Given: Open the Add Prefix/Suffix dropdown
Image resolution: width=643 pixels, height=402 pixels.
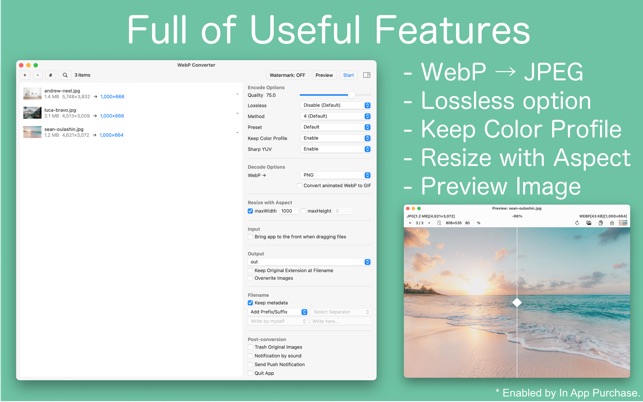Looking at the screenshot, I should tap(278, 312).
